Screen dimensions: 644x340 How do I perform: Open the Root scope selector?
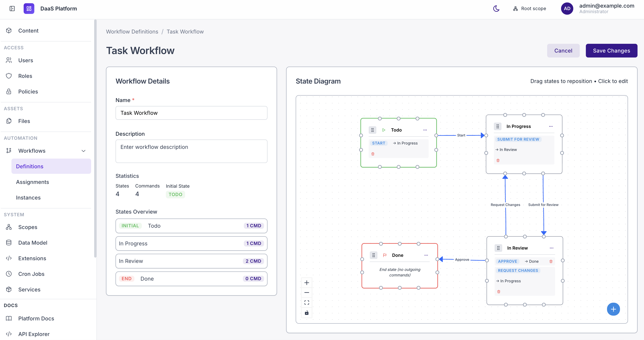[x=529, y=9]
